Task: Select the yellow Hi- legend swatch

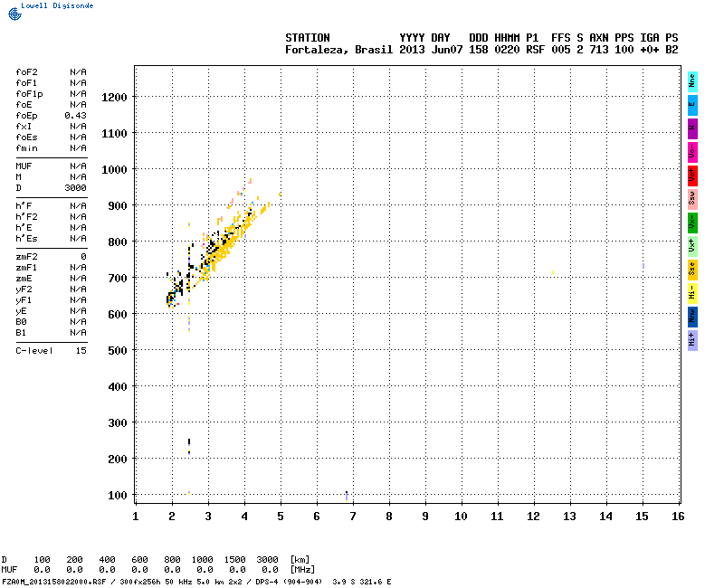Action: pos(692,293)
